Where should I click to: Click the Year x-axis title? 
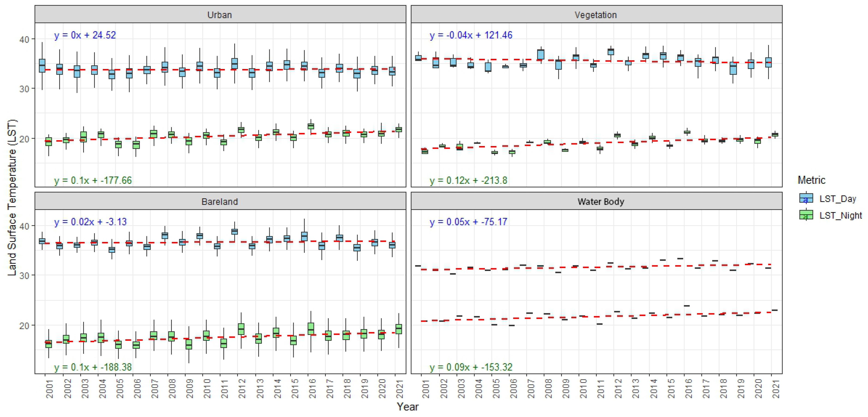(408, 407)
